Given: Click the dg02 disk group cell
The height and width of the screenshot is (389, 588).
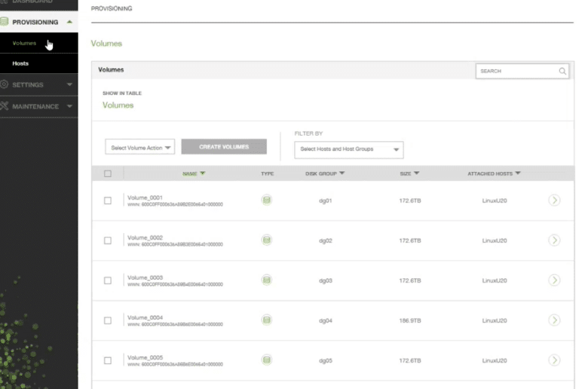Looking at the screenshot, I should (x=326, y=240).
